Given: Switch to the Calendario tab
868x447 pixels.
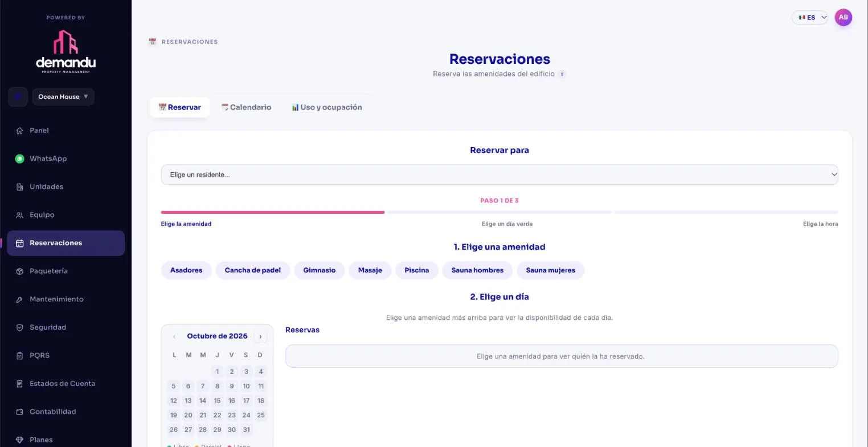Looking at the screenshot, I should click(246, 107).
